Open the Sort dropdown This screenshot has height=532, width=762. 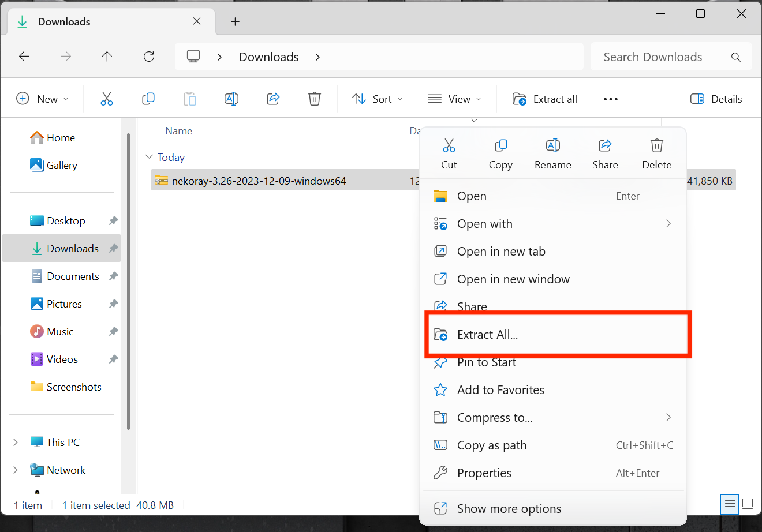(378, 99)
